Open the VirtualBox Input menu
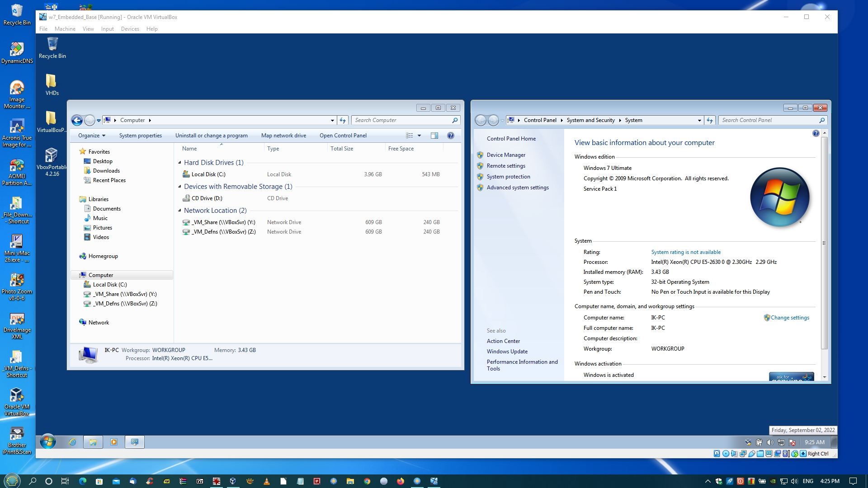868x488 pixels. pos(107,29)
